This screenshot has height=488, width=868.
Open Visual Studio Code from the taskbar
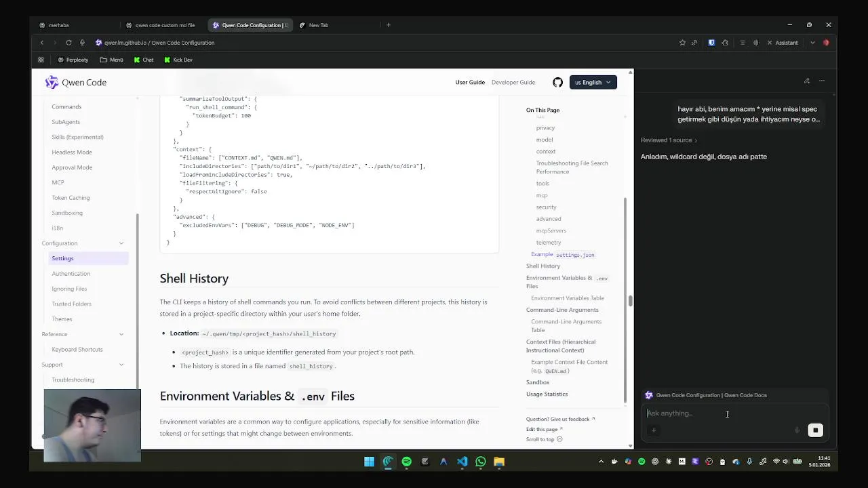click(462, 462)
